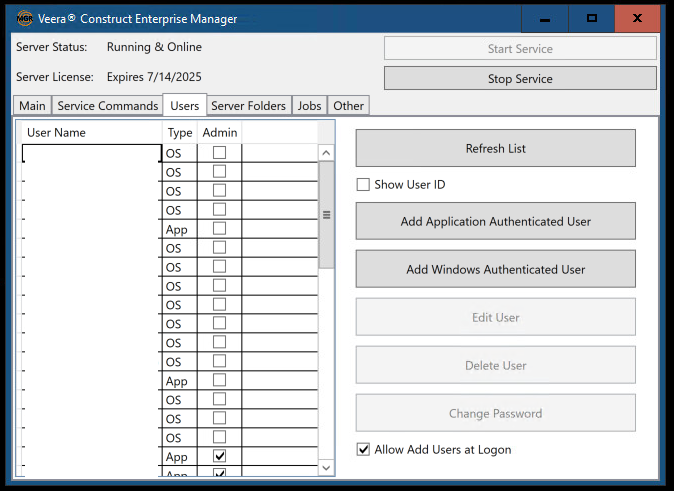This screenshot has height=491, width=674.
Task: Click the 'Expires 7/14/2025' license text
Action: click(154, 77)
